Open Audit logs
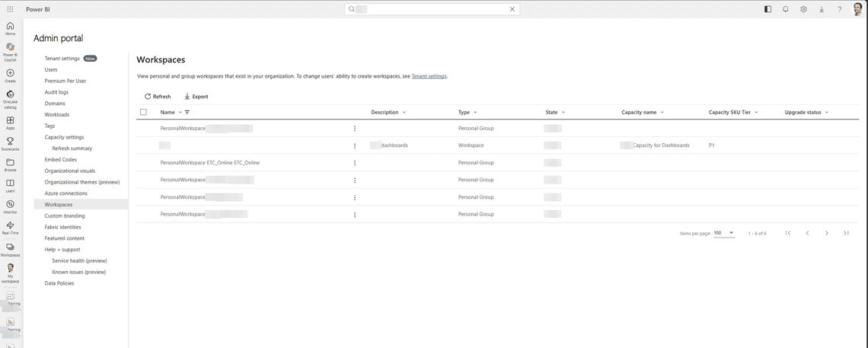The image size is (868, 348). 56,92
